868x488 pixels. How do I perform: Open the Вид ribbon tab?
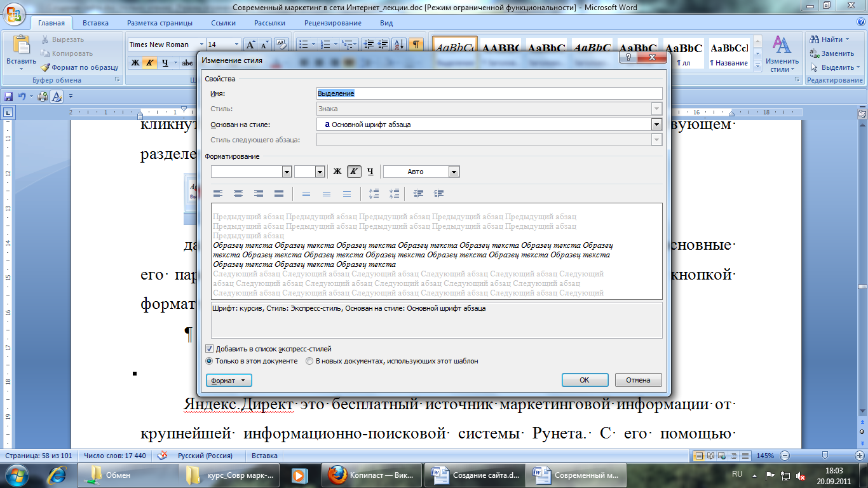click(x=386, y=23)
